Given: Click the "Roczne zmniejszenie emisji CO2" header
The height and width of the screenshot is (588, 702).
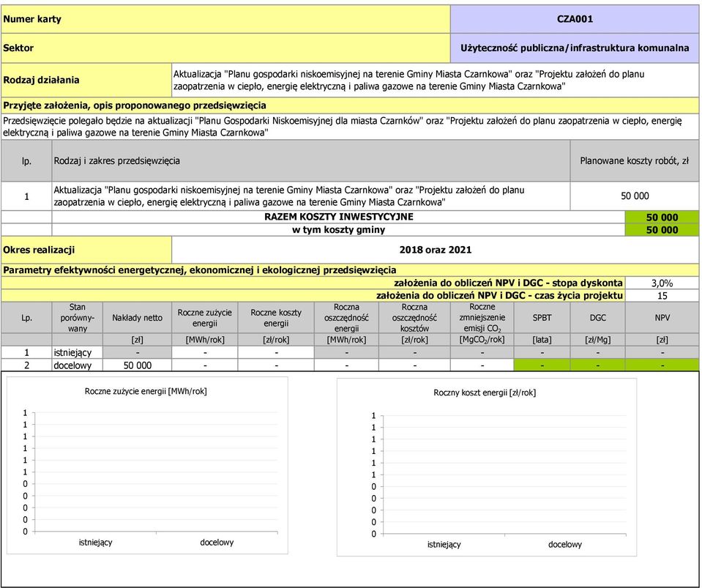Looking at the screenshot, I should 482,318.
